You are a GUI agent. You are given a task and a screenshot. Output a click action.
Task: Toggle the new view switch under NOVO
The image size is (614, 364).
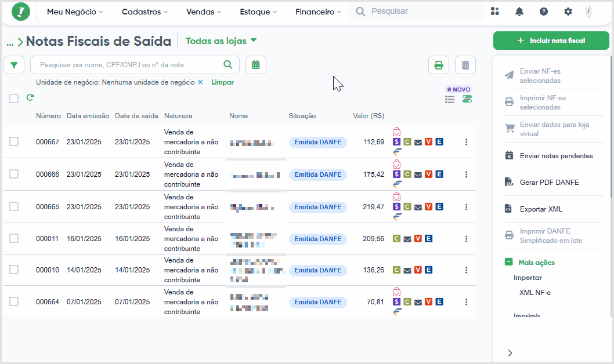coord(467,99)
